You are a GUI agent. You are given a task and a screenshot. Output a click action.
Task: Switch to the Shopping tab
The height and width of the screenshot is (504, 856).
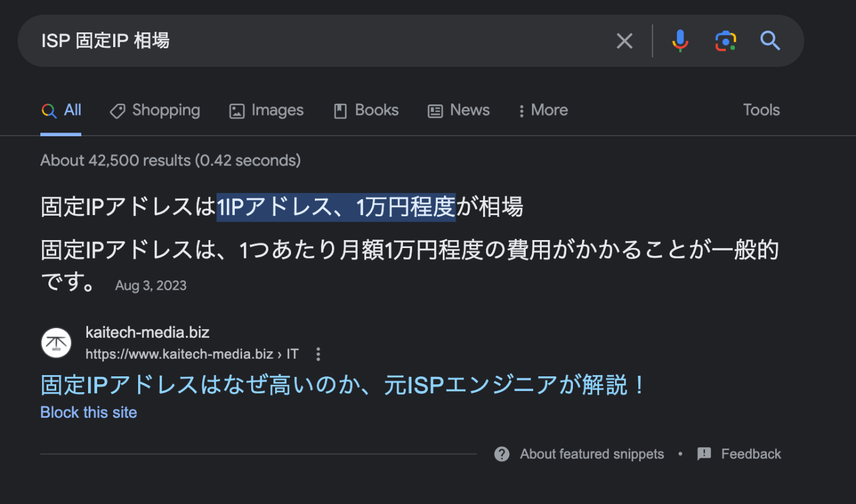click(155, 110)
